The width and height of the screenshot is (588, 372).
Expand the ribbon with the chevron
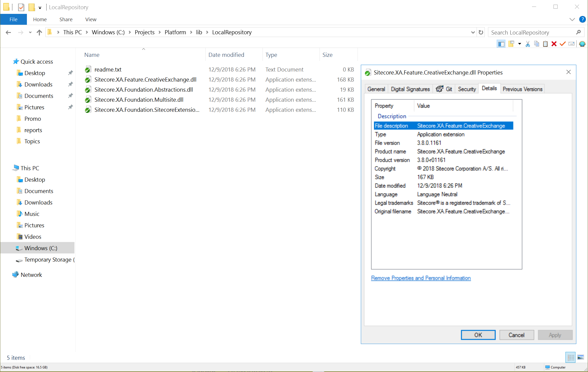click(x=572, y=19)
